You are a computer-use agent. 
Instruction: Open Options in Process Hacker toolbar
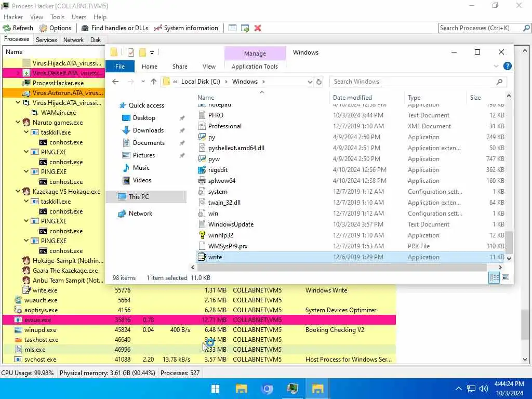point(55,28)
